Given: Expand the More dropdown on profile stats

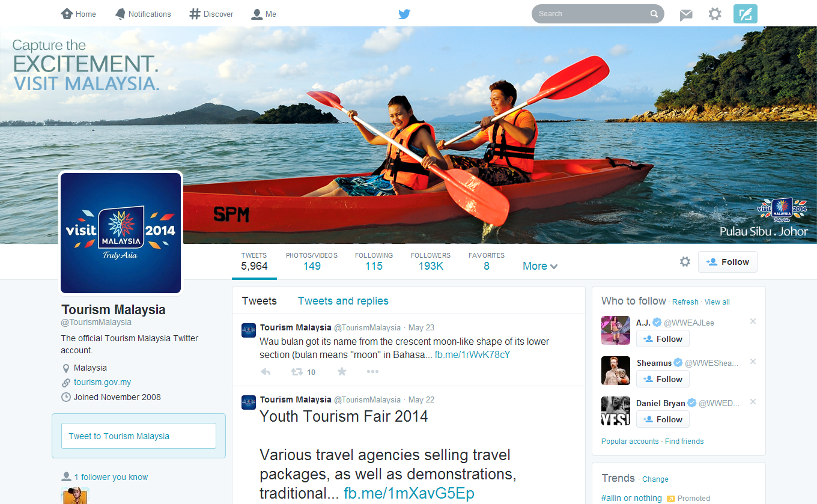Looking at the screenshot, I should click(x=540, y=266).
